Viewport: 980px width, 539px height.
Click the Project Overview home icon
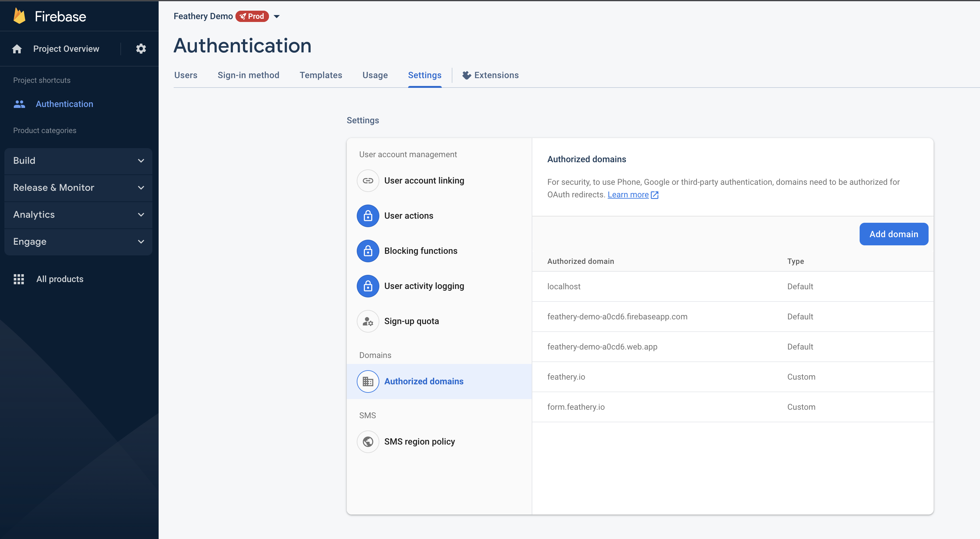(x=17, y=49)
